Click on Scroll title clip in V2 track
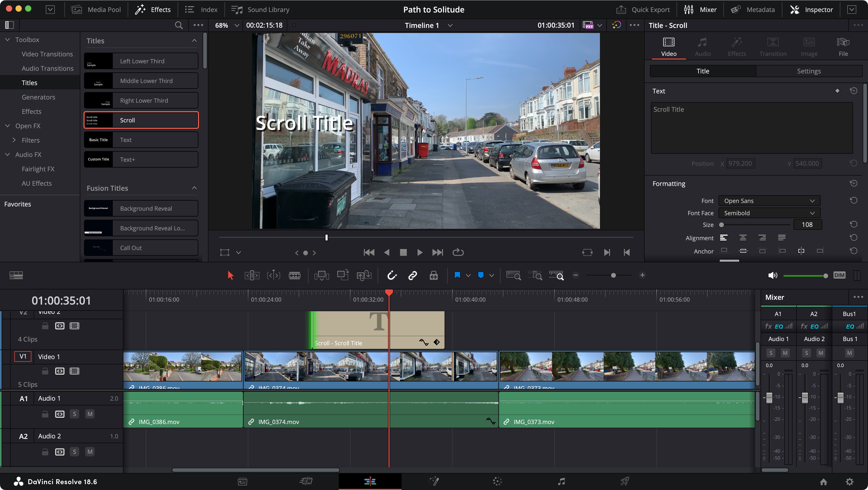The image size is (868, 490). point(375,327)
